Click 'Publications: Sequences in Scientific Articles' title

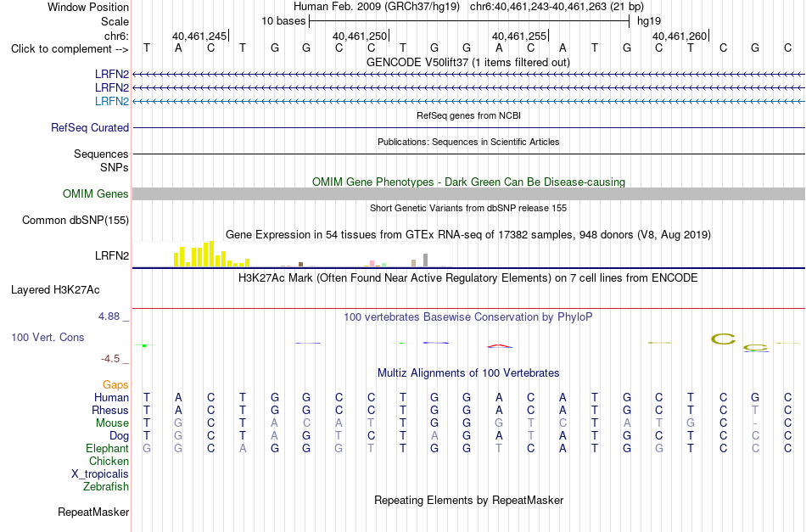coord(468,142)
